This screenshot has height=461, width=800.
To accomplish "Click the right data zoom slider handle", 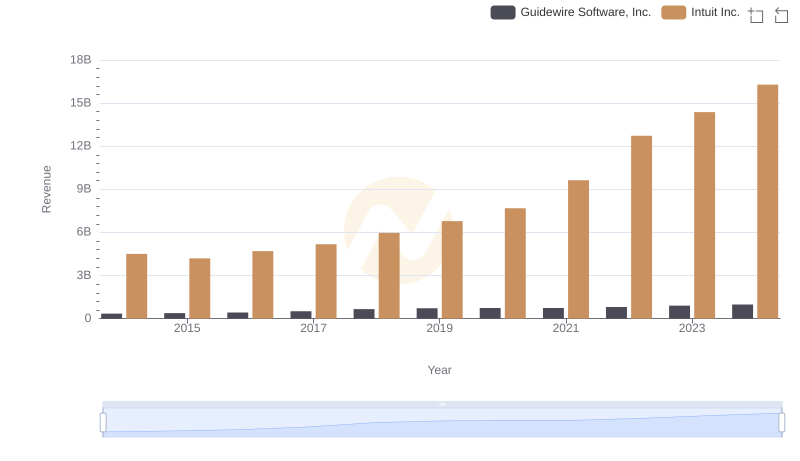I will click(782, 423).
